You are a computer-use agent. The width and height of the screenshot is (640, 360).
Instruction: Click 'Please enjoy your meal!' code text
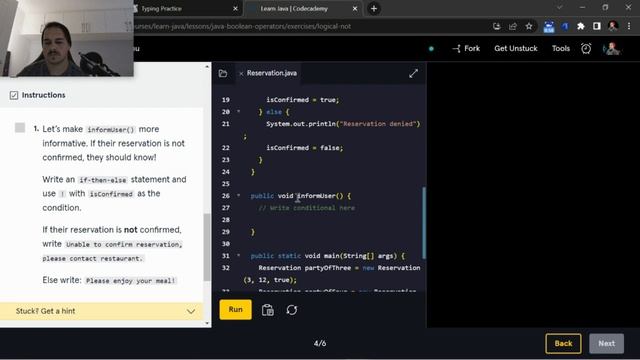[130, 281]
